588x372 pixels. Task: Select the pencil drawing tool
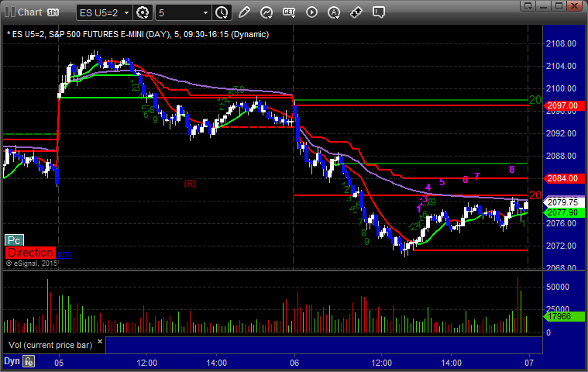pyautogui.click(x=245, y=12)
